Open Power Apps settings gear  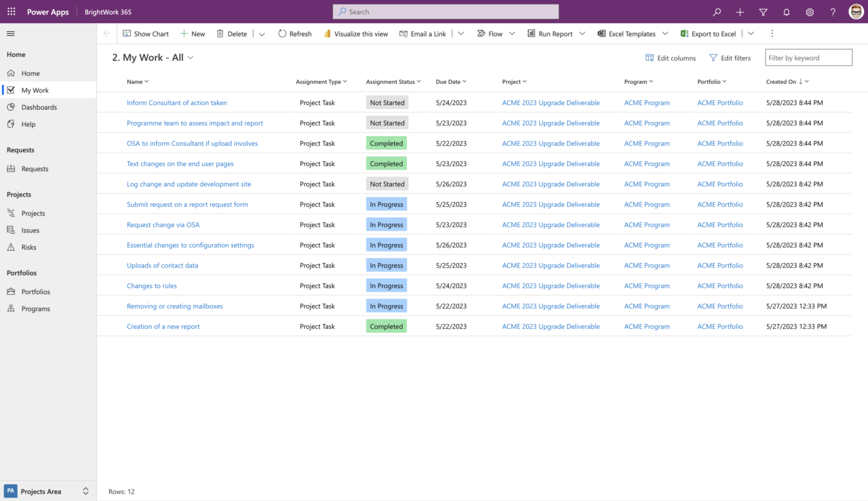[x=810, y=12]
